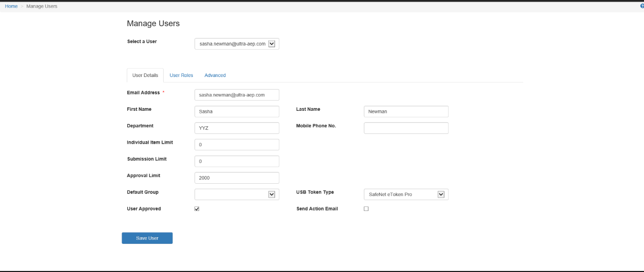Viewport: 644px width, 272px height.
Task: Go to the Home breadcrumb link
Action: point(11,6)
